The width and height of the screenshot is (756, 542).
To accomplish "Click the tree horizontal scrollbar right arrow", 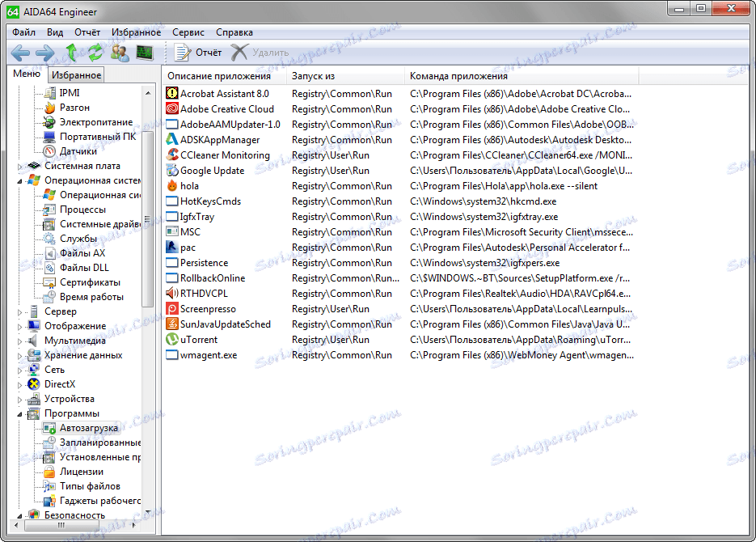I will click(134, 525).
